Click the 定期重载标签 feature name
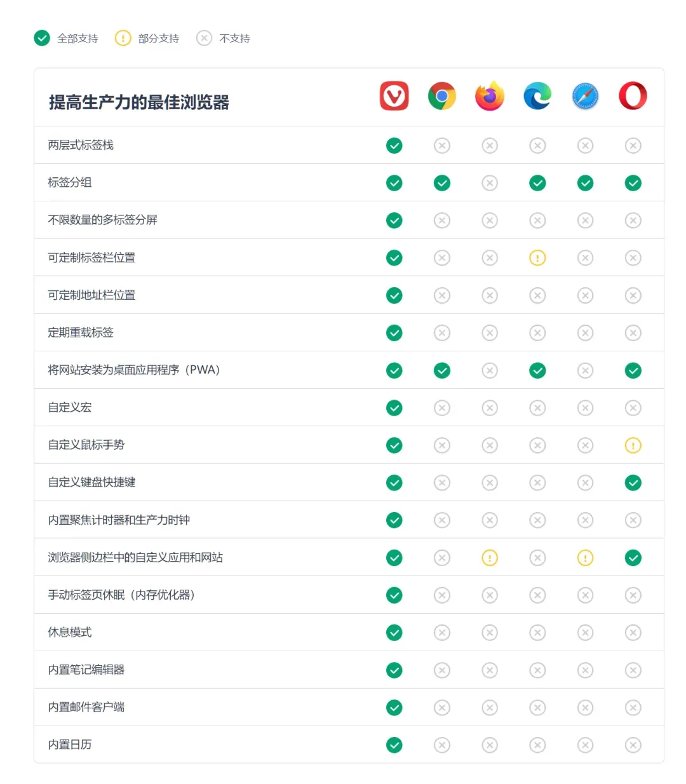The image size is (686, 784). tap(81, 332)
